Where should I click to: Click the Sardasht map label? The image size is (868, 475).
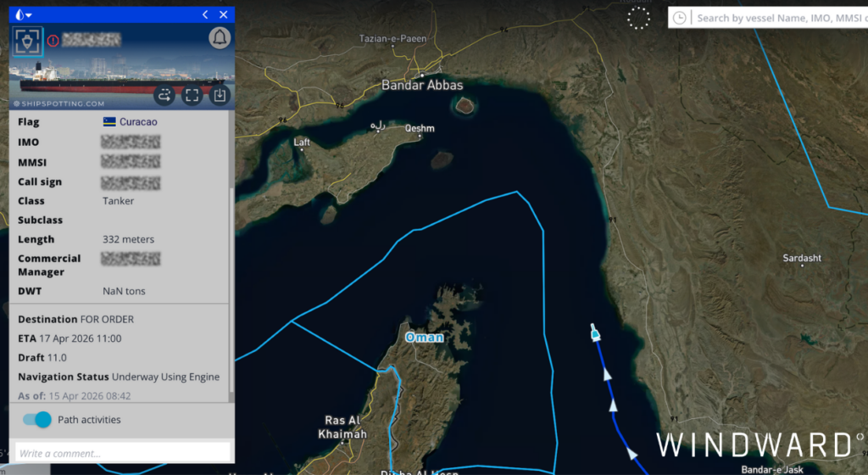tap(802, 258)
